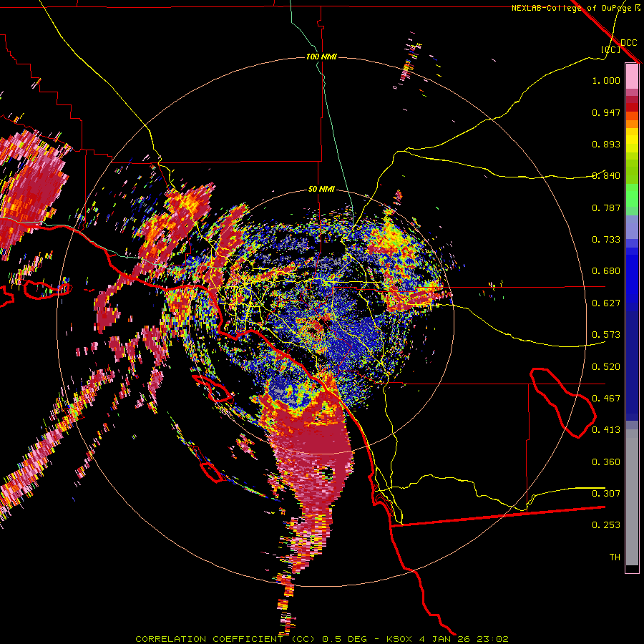This screenshot has height=644, width=644.
Task: Pick the lavender colorbar swatch
Action: [632, 227]
